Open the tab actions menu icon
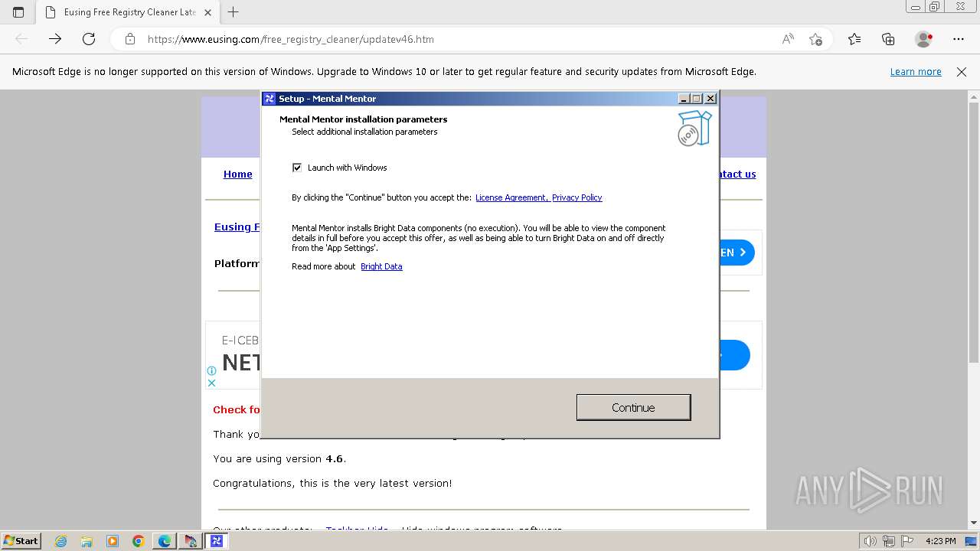 (x=18, y=12)
